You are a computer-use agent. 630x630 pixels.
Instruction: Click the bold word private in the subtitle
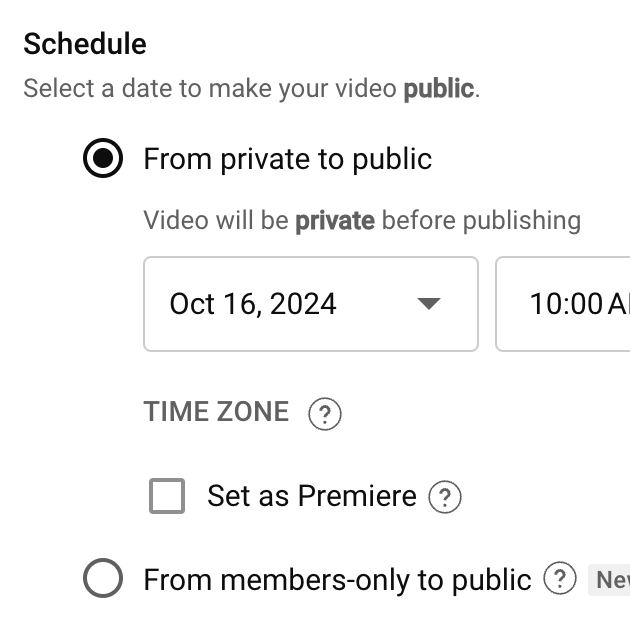pos(335,220)
